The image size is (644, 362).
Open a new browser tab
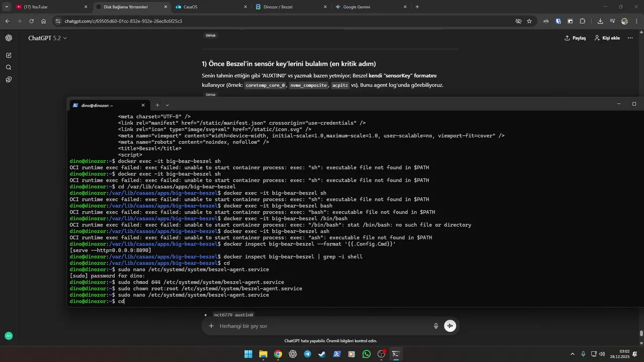(x=417, y=7)
